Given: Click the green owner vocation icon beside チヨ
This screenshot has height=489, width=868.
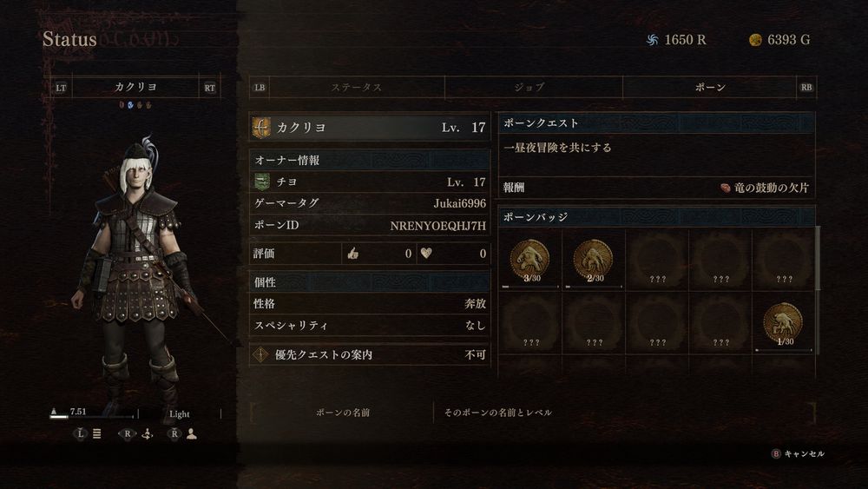Looking at the screenshot, I should pos(262,182).
